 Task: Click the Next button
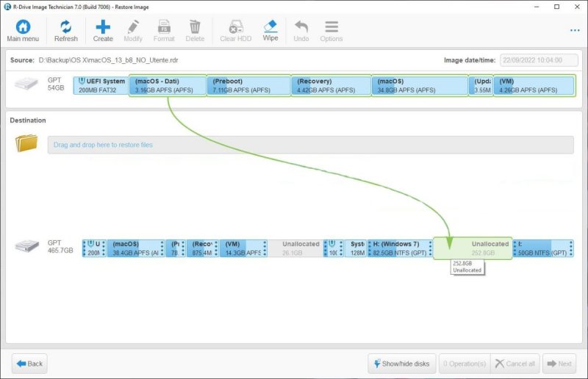559,364
